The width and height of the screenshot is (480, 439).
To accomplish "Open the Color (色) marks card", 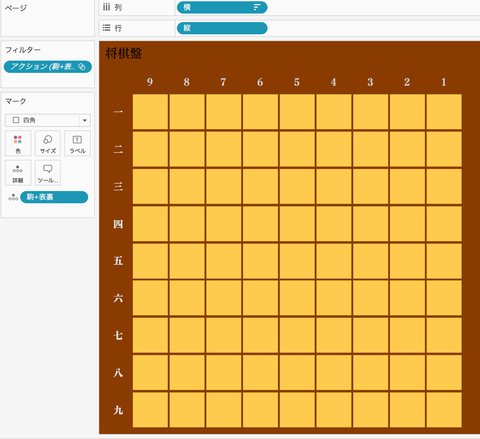I will (x=18, y=143).
